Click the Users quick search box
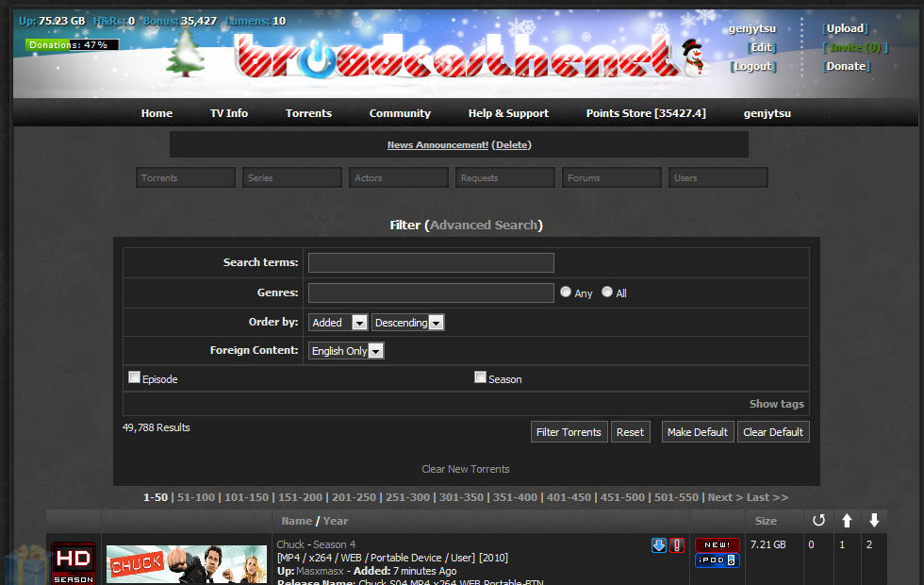This screenshot has width=924, height=585. point(718,177)
